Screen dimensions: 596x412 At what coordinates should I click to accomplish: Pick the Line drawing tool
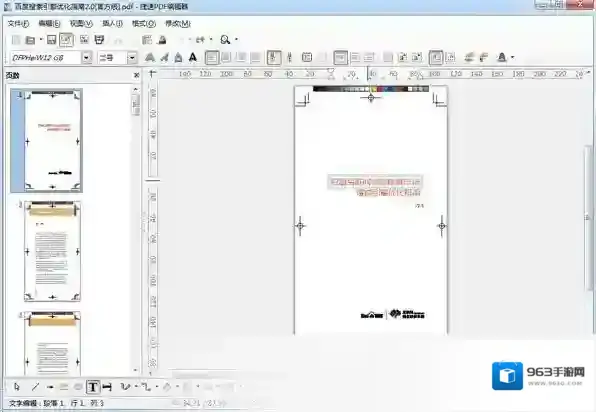35,387
